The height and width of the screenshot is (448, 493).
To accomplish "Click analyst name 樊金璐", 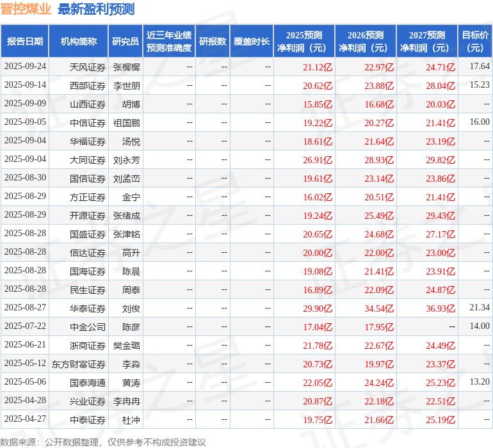I will 126,346.
